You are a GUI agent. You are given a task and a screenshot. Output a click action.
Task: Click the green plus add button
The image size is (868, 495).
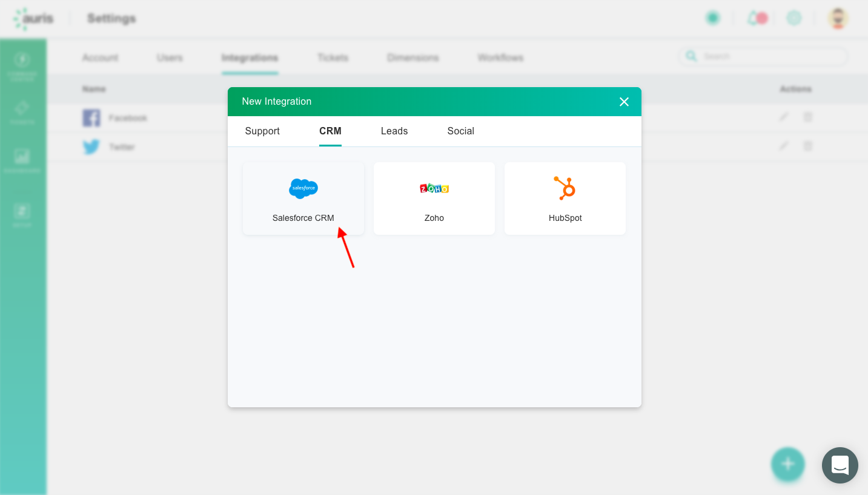(x=787, y=464)
